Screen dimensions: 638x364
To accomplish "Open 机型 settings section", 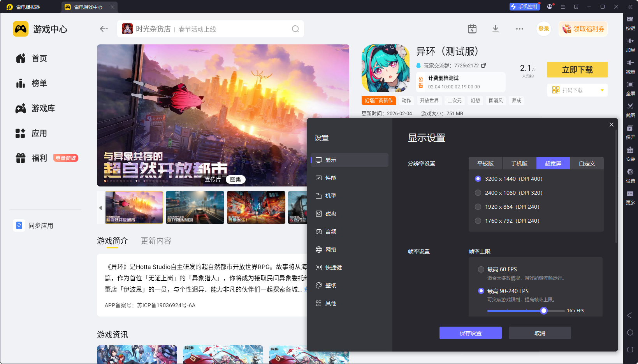I will point(350,196).
